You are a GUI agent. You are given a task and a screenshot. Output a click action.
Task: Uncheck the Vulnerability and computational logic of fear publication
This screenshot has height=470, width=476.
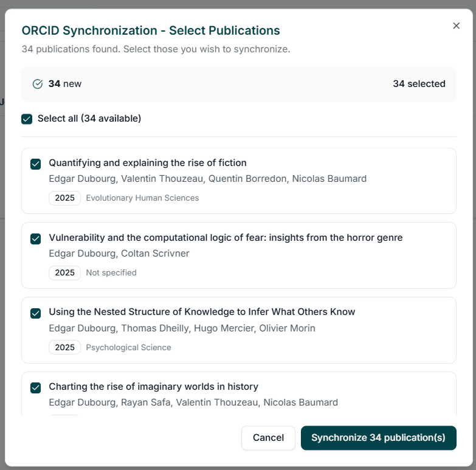pyautogui.click(x=36, y=238)
